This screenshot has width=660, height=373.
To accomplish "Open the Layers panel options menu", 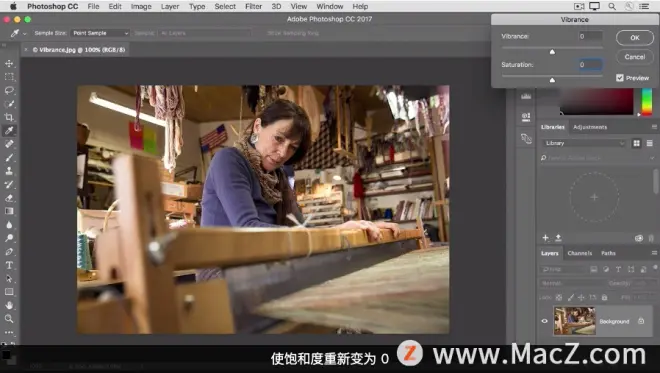I will click(x=654, y=253).
